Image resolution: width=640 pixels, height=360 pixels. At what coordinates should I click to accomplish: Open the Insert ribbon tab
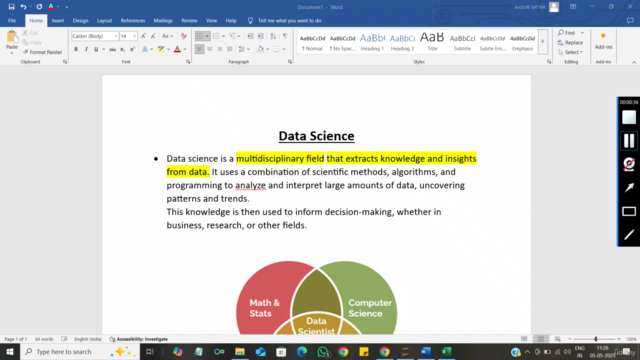point(58,20)
